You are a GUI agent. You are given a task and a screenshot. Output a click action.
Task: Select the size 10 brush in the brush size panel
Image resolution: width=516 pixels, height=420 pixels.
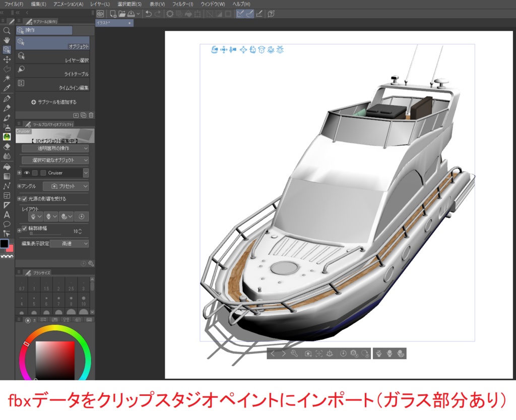point(84,302)
